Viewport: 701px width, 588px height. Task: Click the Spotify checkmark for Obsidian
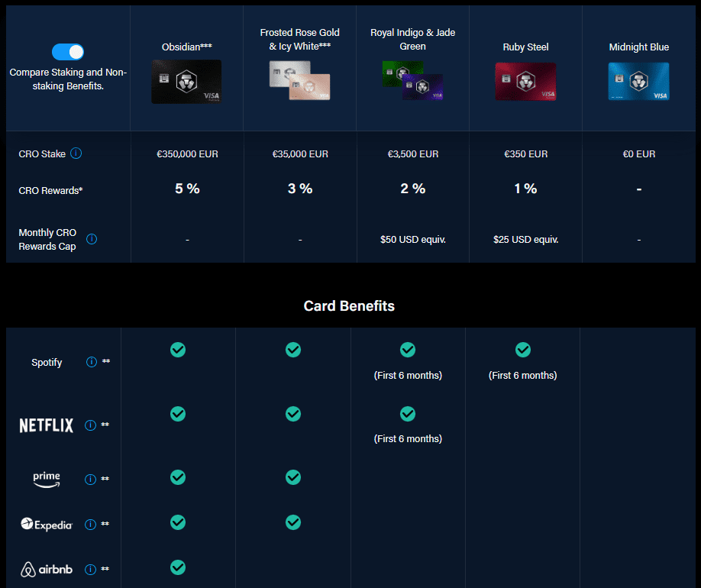tap(178, 350)
